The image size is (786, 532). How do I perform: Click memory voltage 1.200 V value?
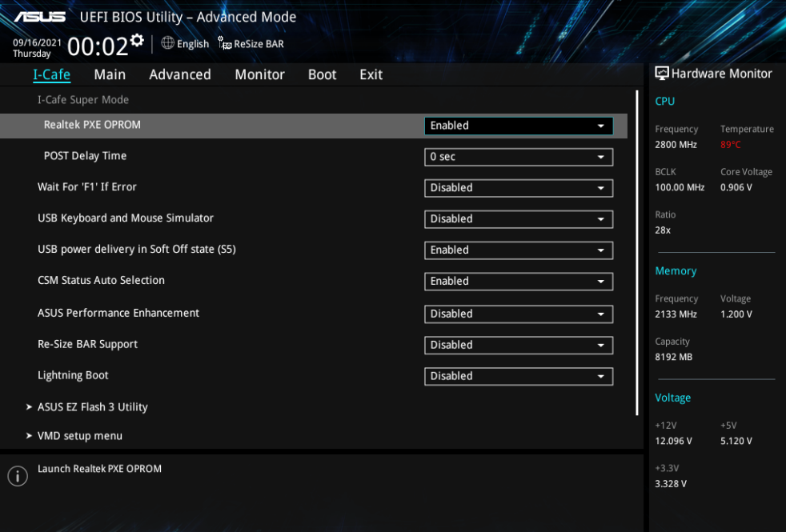tap(736, 314)
